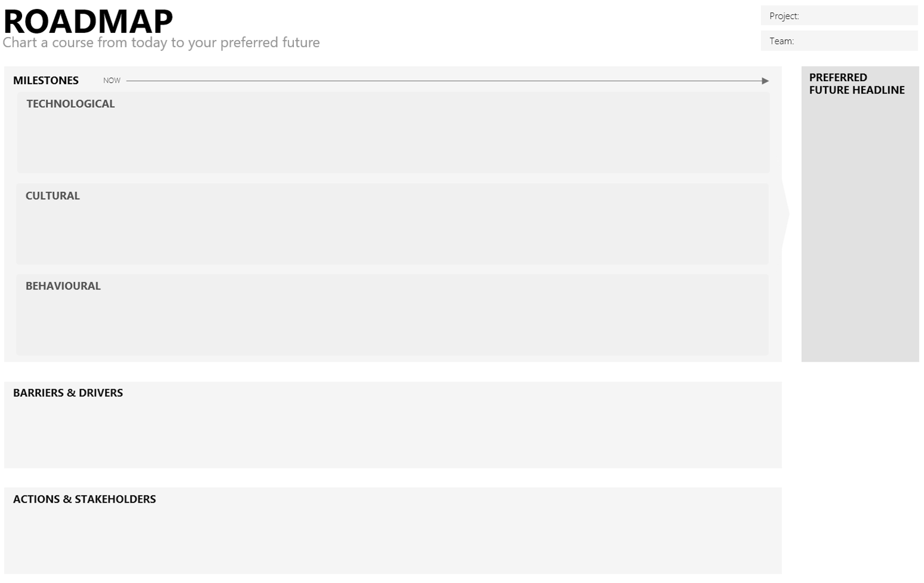Click the subtitle about charting a course
This screenshot has width=924, height=583.
click(161, 43)
